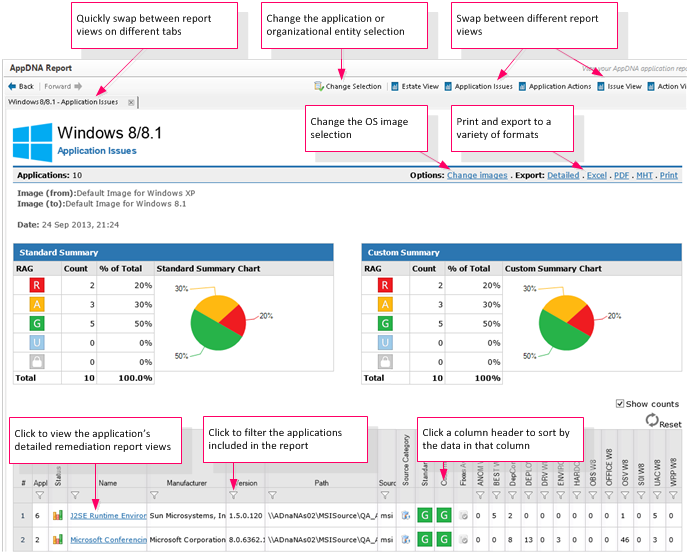The height and width of the screenshot is (556, 690).
Task: Open the Path column filter
Action: [x=272, y=495]
